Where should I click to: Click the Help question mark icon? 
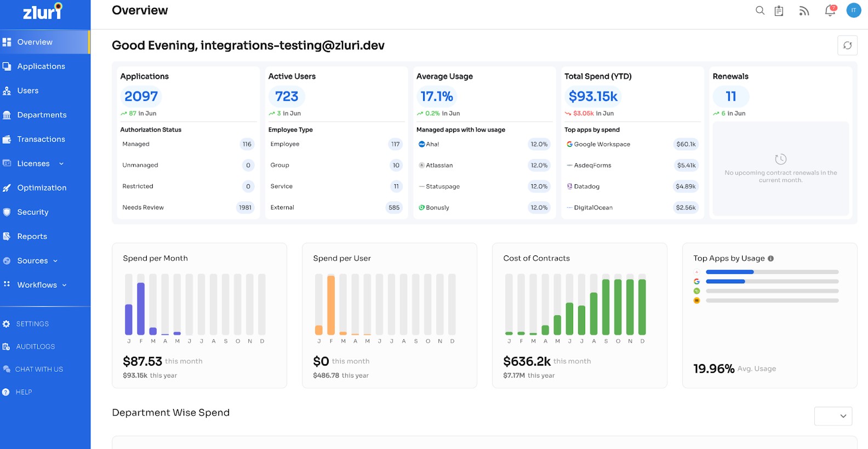click(6, 392)
